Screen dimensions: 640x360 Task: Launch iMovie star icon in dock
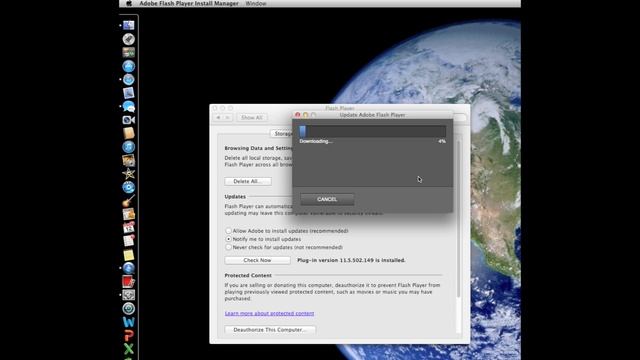(x=129, y=174)
